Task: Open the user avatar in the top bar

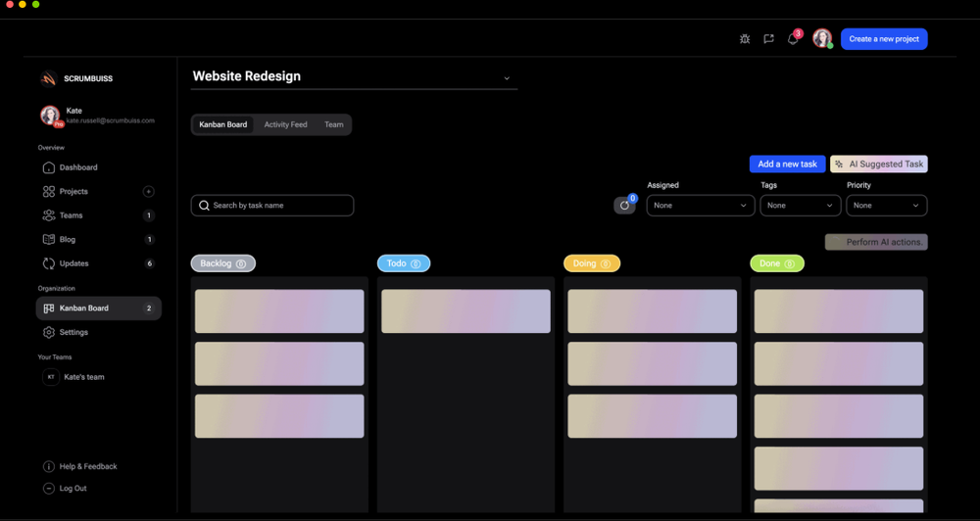Action: [822, 38]
